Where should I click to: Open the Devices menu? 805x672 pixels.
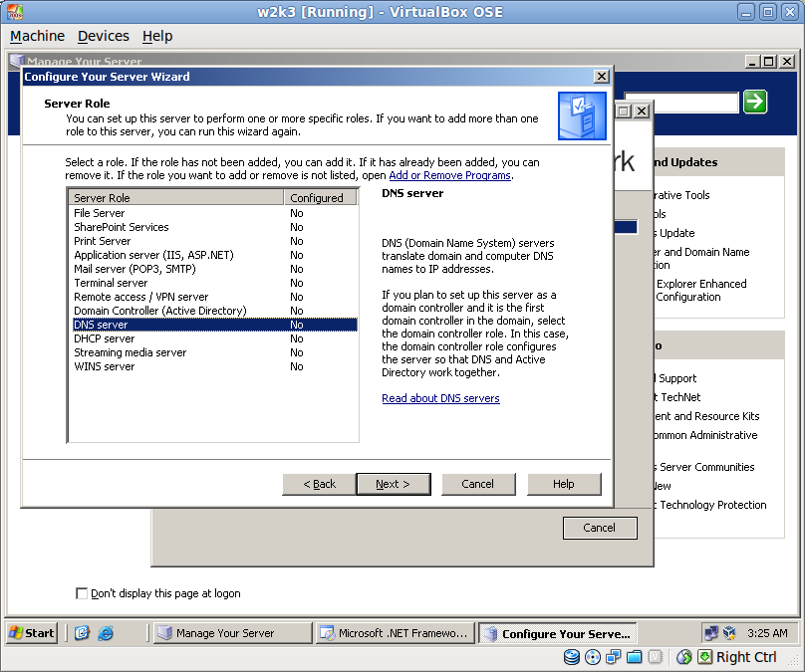point(104,36)
